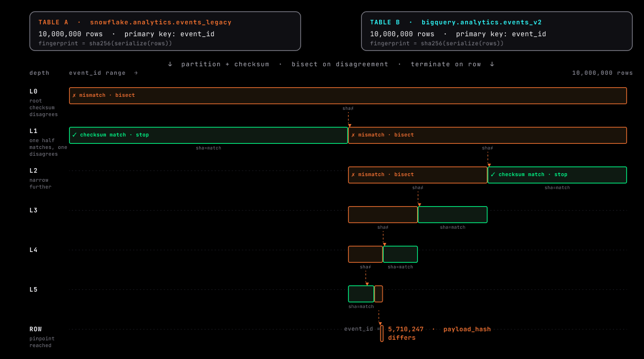
Task: Click the "10,000,000 rows" axis end label
Action: [x=602, y=72]
